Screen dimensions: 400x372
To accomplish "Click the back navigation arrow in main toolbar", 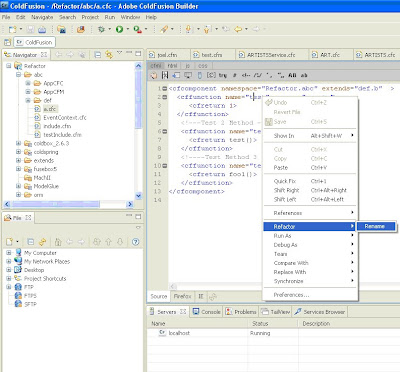I will [x=238, y=29].
